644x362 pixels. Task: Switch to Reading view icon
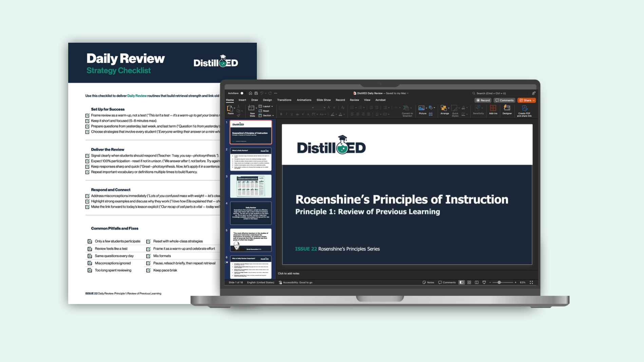point(477,282)
